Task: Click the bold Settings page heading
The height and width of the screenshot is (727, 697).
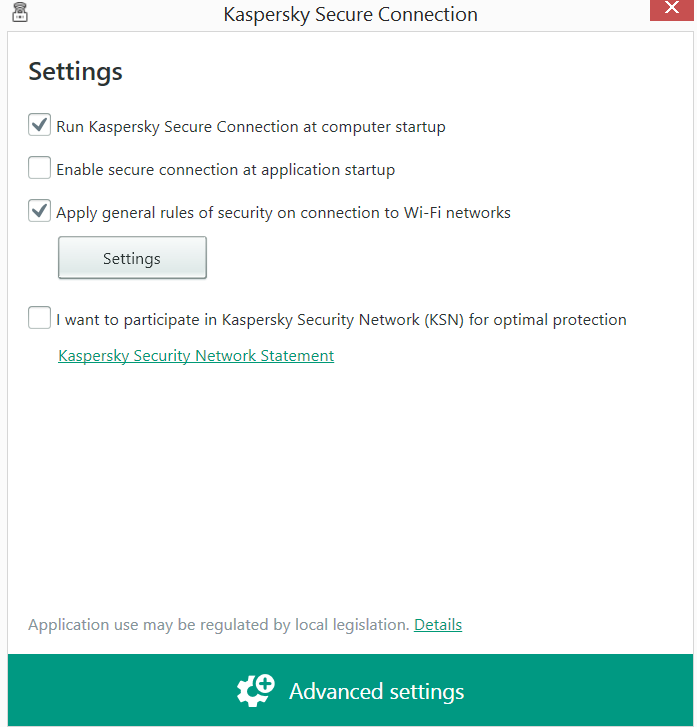Action: pyautogui.click(x=75, y=71)
